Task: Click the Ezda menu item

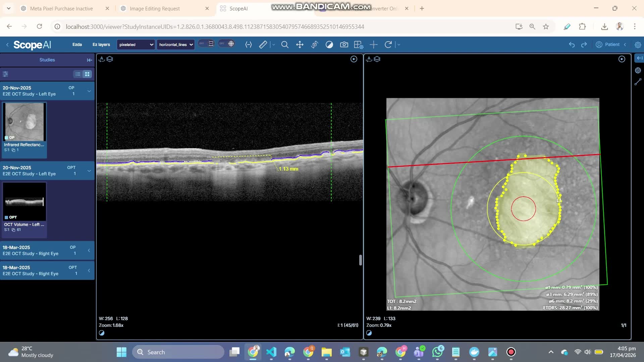Action: click(x=77, y=45)
